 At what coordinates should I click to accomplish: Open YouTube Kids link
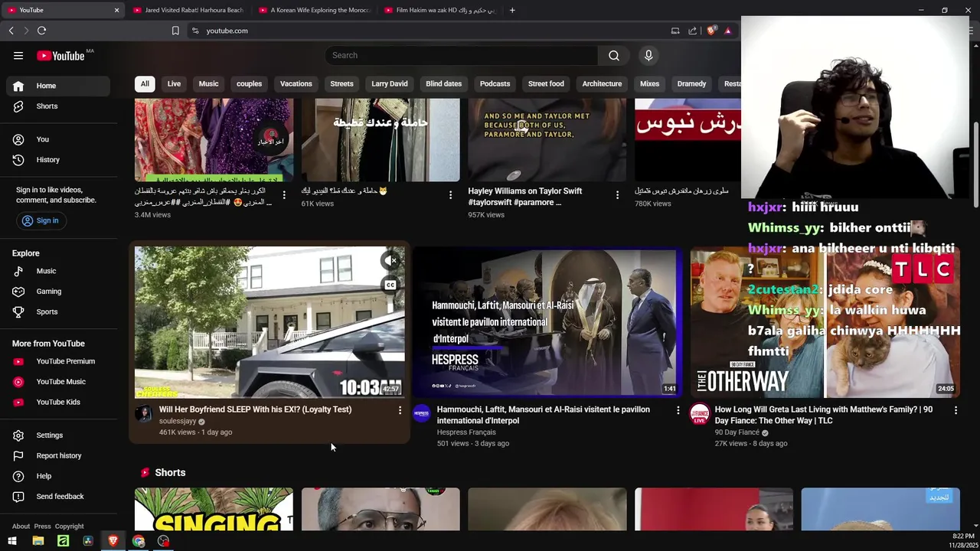tap(60, 403)
